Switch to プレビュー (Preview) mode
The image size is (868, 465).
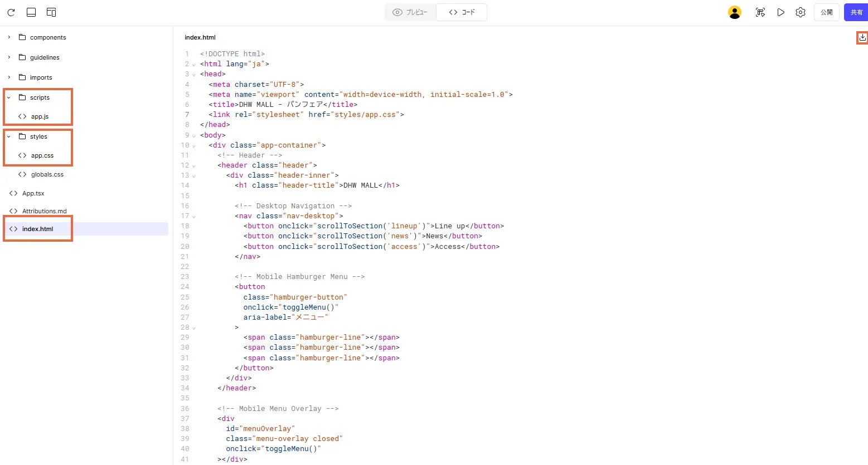pyautogui.click(x=410, y=12)
